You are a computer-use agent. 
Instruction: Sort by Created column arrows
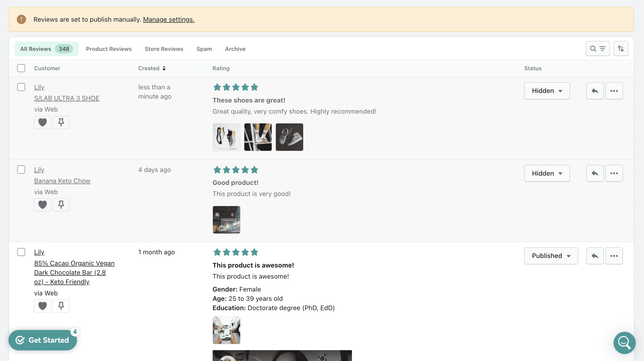(164, 68)
